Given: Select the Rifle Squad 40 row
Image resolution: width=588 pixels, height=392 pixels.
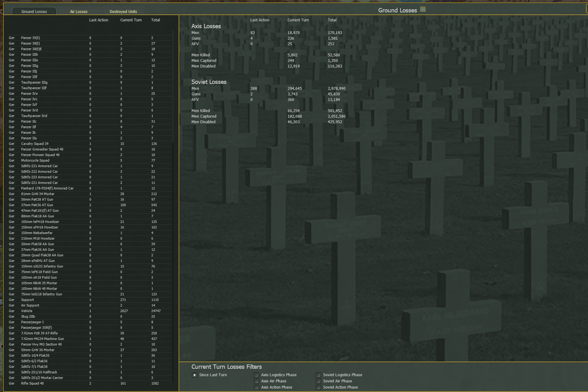Looking at the screenshot, I should [32, 383].
